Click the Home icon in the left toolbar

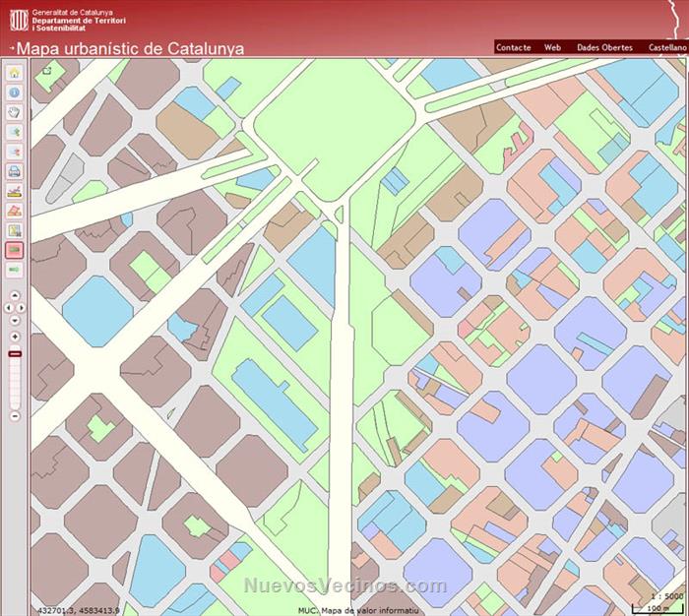15,73
